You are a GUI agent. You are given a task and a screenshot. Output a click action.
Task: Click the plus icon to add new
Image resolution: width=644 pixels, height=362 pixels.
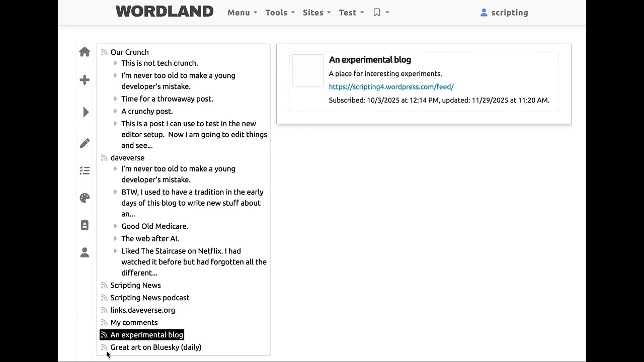pos(85,80)
